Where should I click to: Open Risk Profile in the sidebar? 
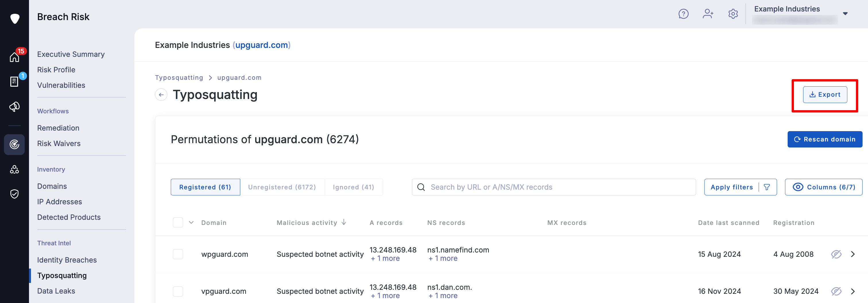pyautogui.click(x=56, y=70)
